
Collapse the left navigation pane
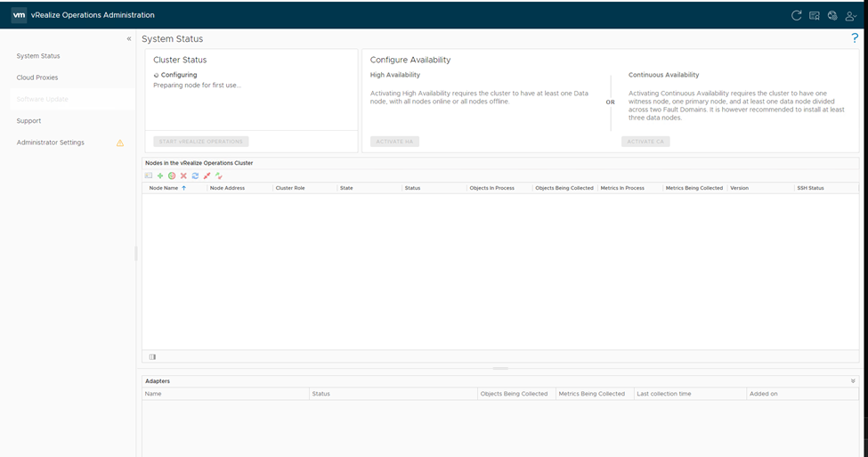(129, 39)
